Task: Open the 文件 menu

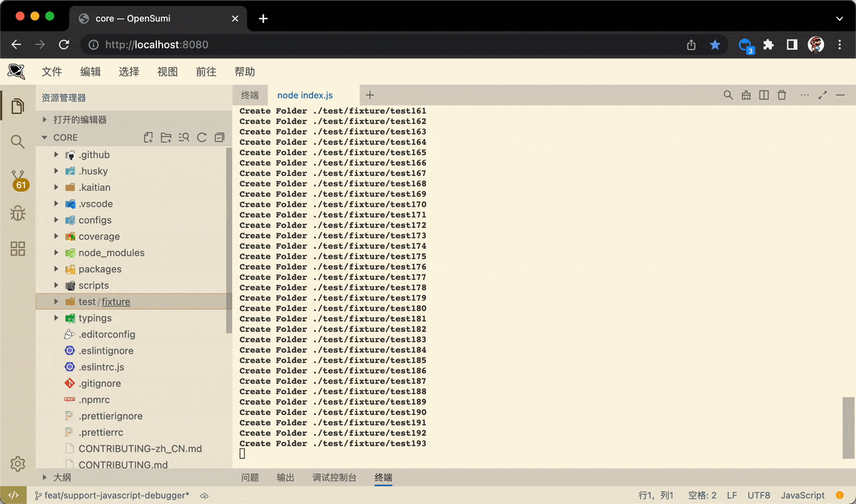Action: pos(51,71)
